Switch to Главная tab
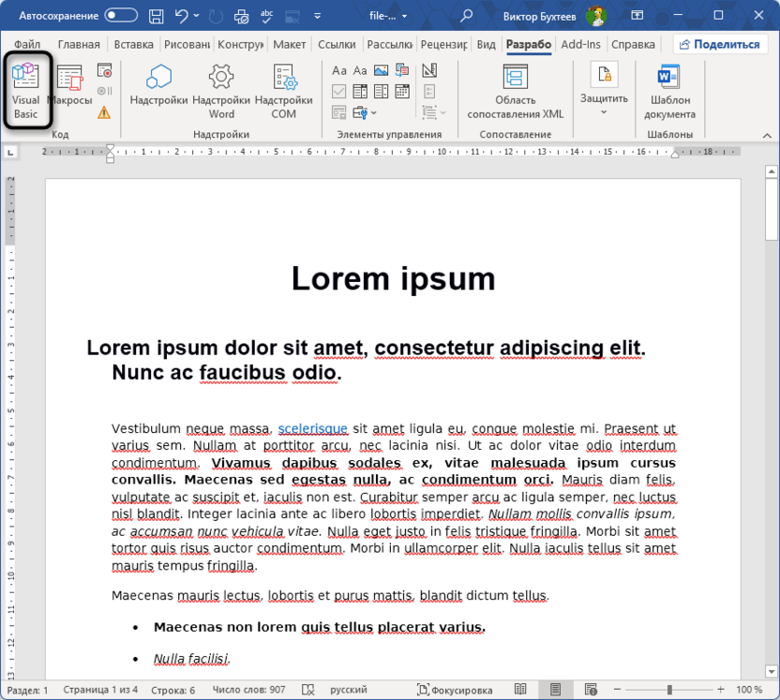The height and width of the screenshot is (700, 780). click(79, 44)
